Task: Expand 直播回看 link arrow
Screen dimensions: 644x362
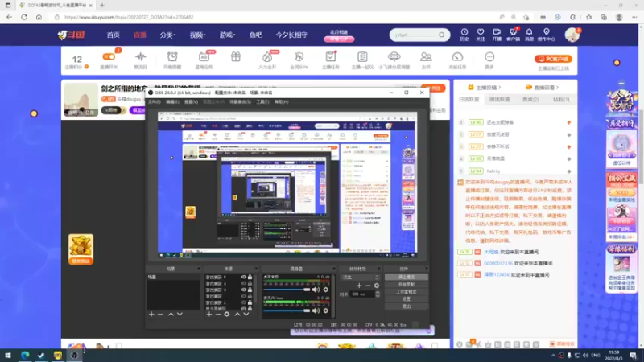Action: point(557,88)
